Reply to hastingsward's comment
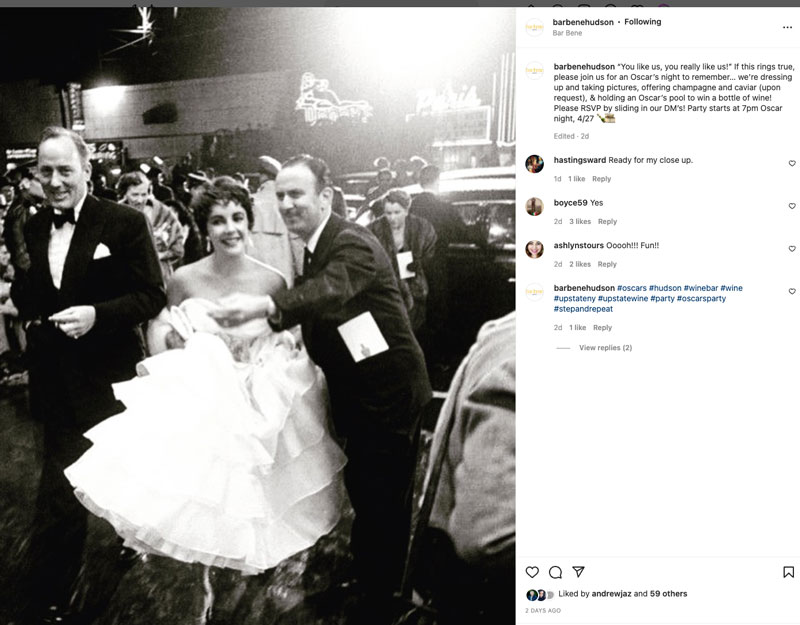The width and height of the screenshot is (800, 625). coord(601,179)
